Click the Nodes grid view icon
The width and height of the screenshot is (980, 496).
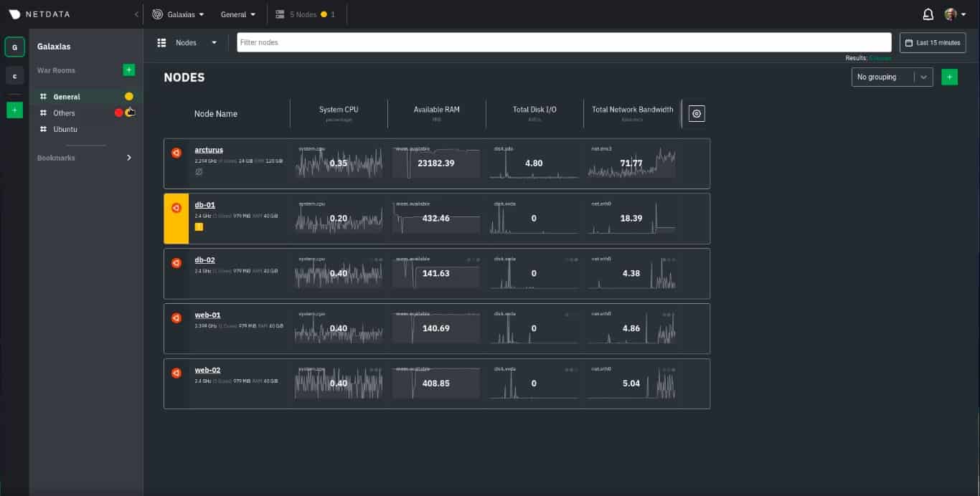click(161, 43)
